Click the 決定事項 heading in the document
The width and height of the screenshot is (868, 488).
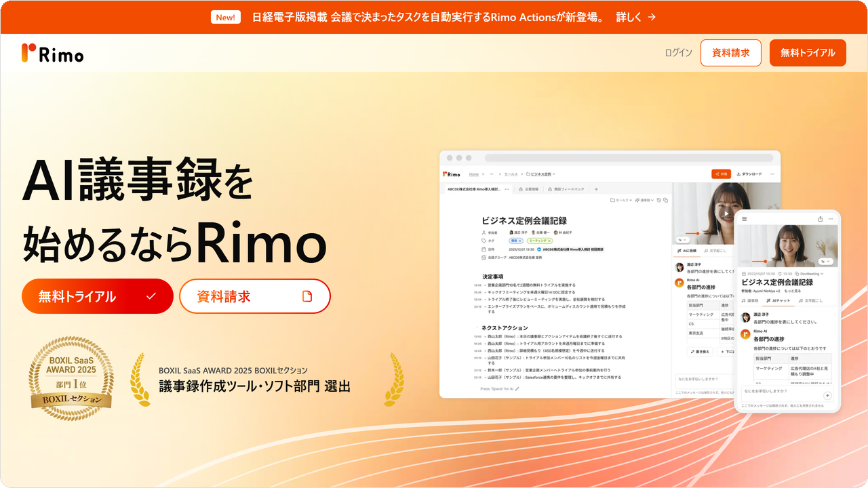(493, 277)
